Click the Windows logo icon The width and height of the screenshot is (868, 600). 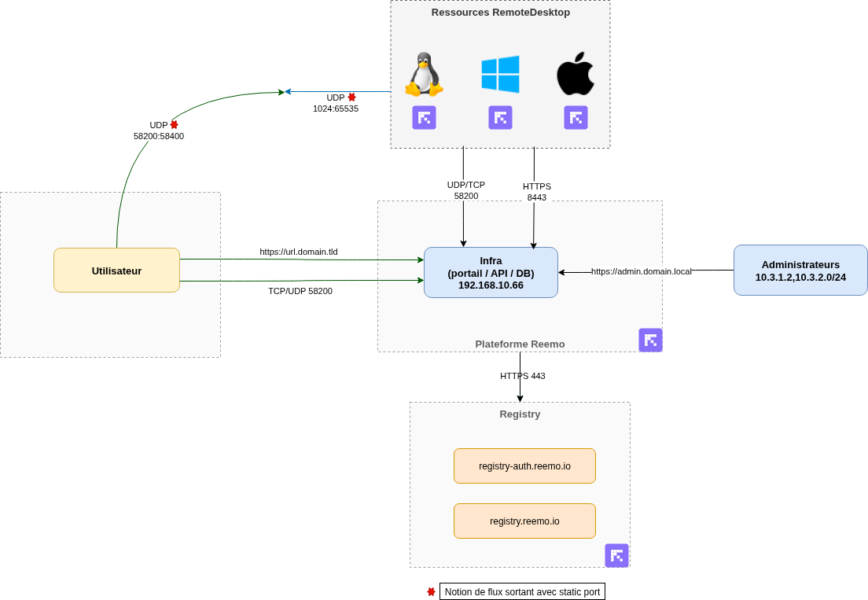point(500,74)
